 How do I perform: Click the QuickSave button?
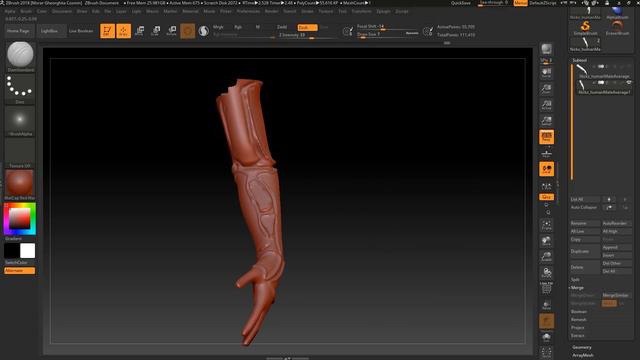click(x=461, y=3)
